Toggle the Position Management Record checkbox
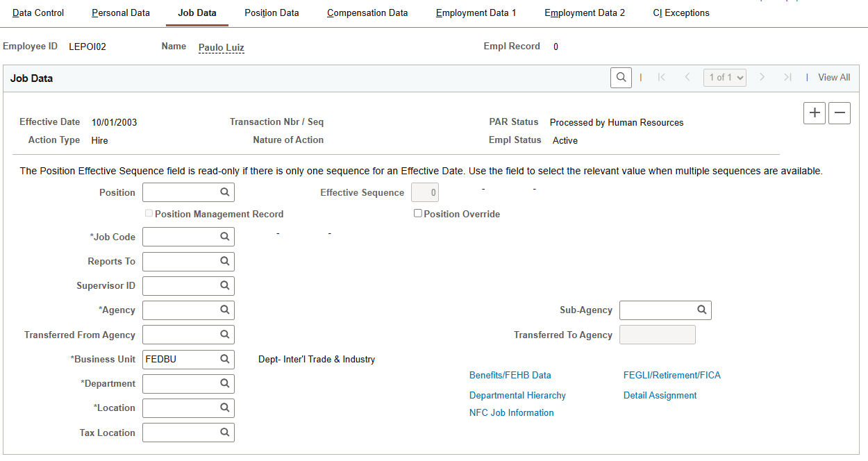 point(149,214)
